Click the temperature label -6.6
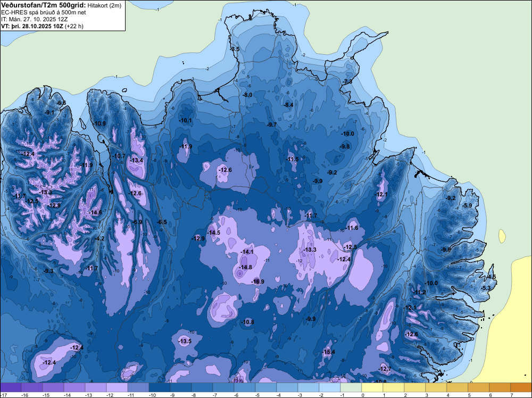This screenshot has height=398, width=532. pos(61,103)
